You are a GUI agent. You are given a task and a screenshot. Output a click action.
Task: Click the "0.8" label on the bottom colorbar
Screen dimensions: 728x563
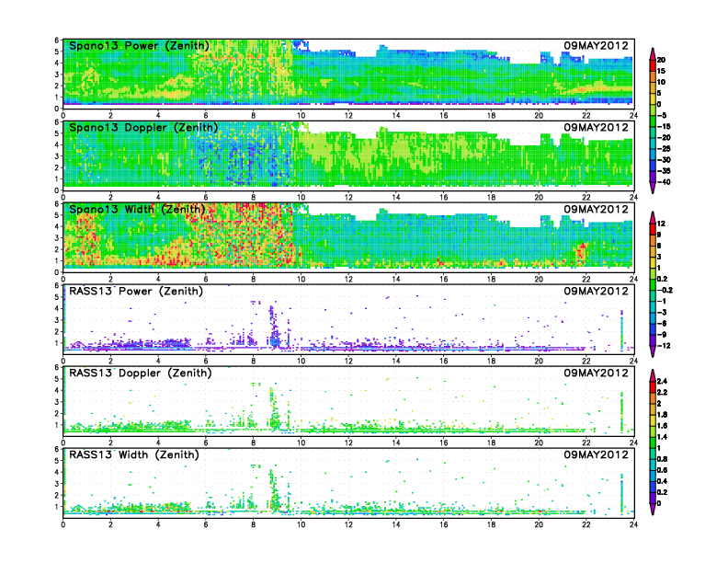(x=663, y=459)
